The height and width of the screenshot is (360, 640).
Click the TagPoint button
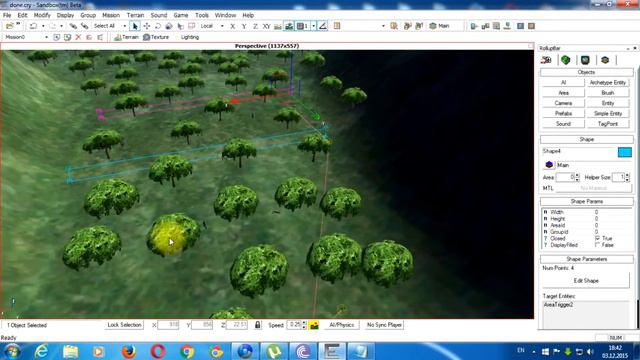click(608, 124)
